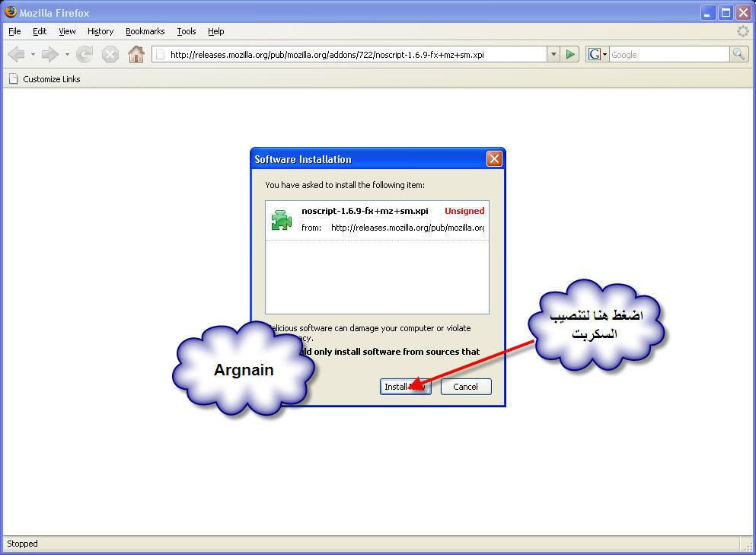The width and height of the screenshot is (756, 555).
Task: Open the History menu
Action: (x=100, y=31)
